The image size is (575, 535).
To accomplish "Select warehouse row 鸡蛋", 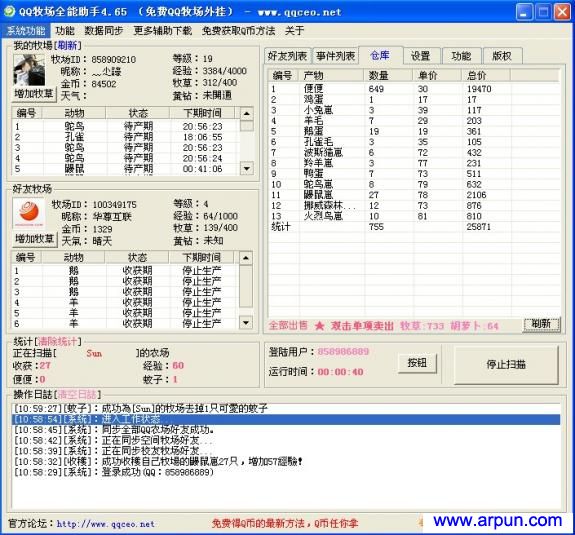I will click(414, 99).
